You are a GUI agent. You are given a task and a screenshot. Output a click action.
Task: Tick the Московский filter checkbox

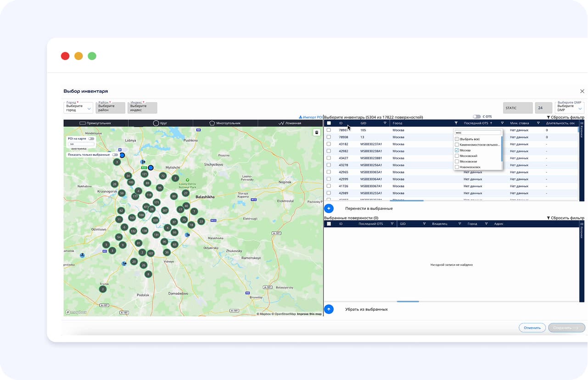point(457,156)
